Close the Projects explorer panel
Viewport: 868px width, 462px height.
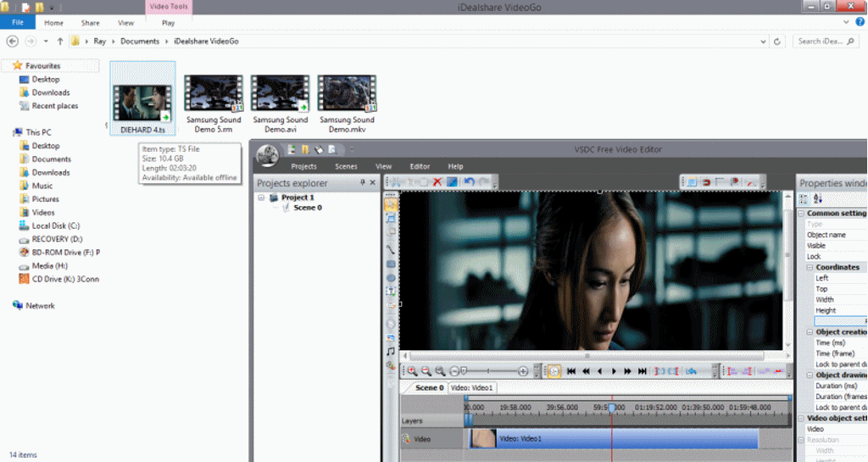pos(373,182)
